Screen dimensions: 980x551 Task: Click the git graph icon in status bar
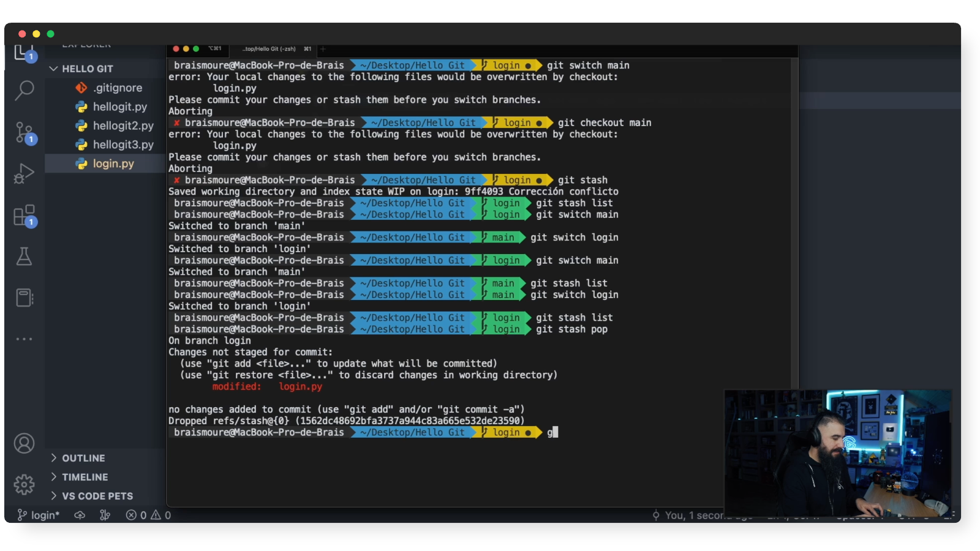(105, 515)
